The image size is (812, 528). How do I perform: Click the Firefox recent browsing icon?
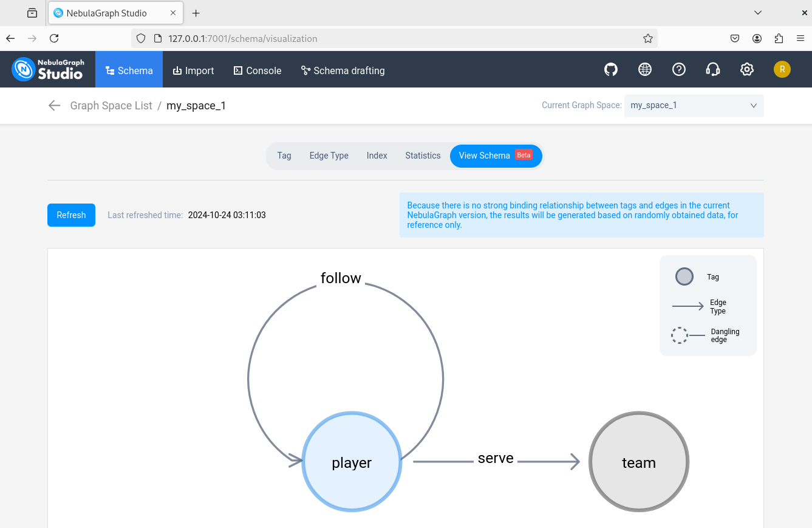pos(32,13)
